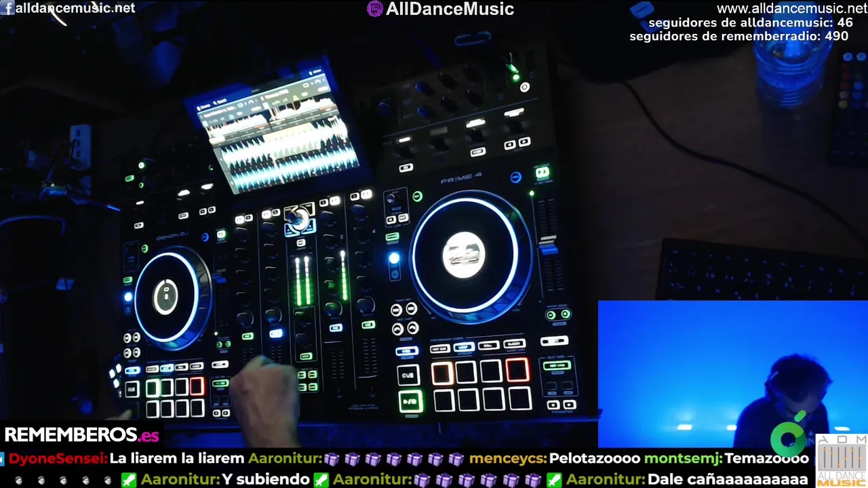Click the Twitch icon next to AllDanceMusic
Viewport: 868px width, 488px height.
[374, 9]
